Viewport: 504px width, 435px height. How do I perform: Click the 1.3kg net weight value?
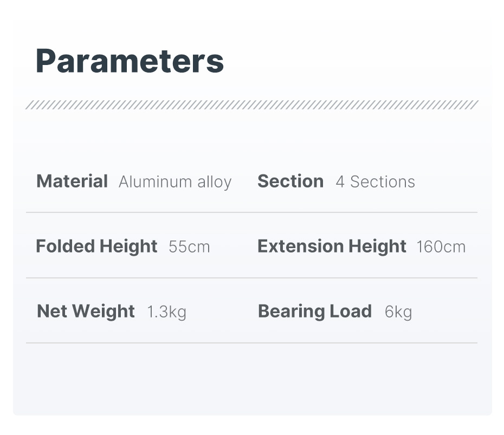(x=166, y=312)
